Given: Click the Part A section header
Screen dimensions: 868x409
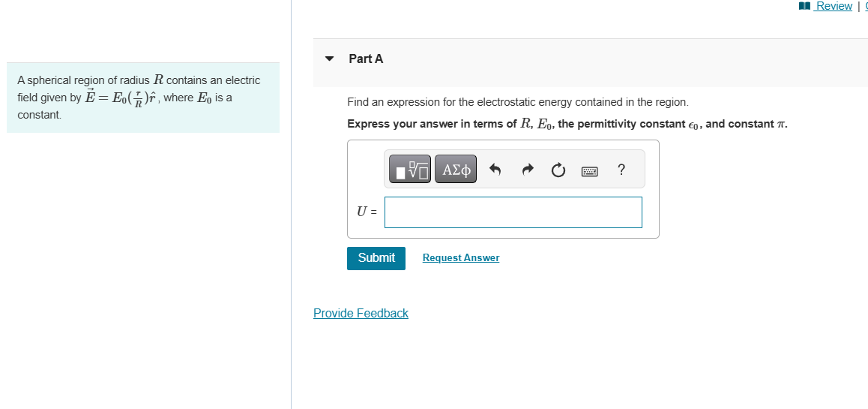Looking at the screenshot, I should coord(366,59).
